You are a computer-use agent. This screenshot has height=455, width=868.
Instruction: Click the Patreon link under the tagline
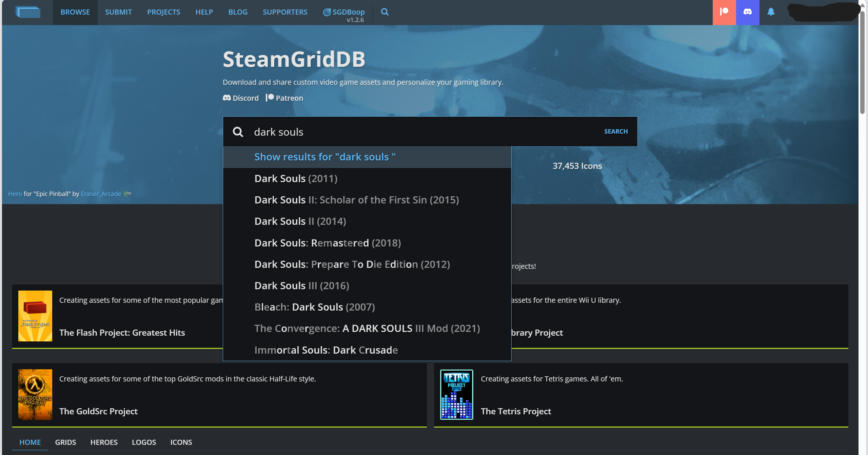[284, 98]
